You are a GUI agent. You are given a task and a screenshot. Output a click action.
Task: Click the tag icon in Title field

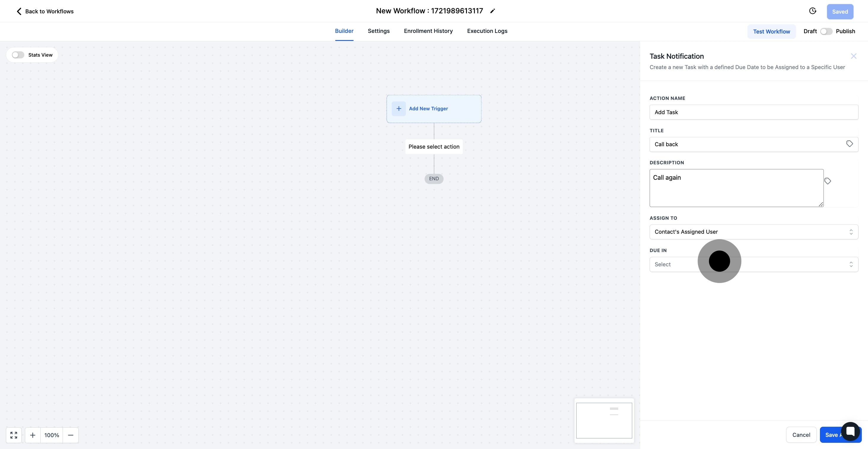[849, 144]
